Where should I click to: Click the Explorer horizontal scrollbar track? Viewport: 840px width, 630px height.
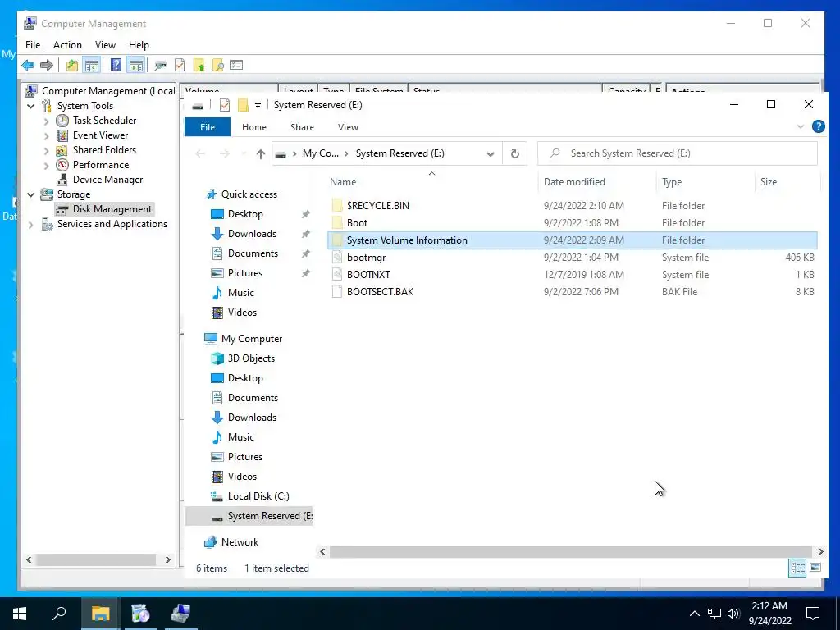coord(571,551)
